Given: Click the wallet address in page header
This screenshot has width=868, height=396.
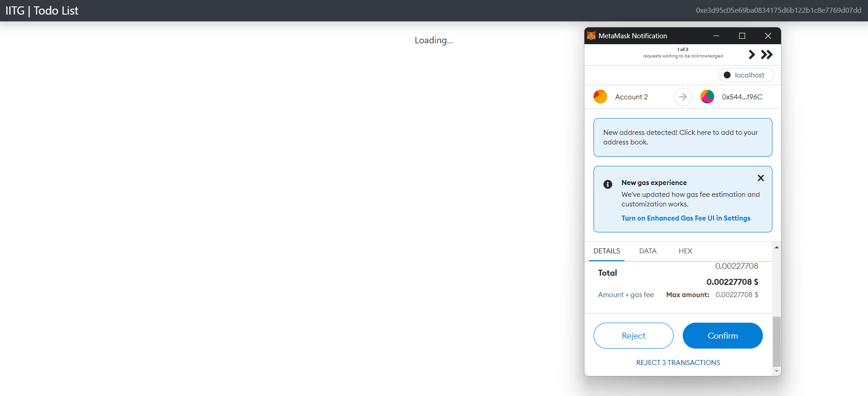Looking at the screenshot, I should pos(778,10).
